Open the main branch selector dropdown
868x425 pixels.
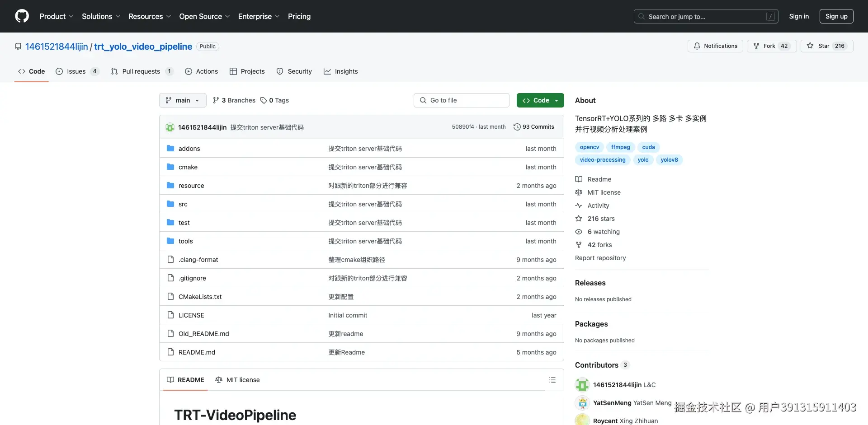click(x=183, y=100)
